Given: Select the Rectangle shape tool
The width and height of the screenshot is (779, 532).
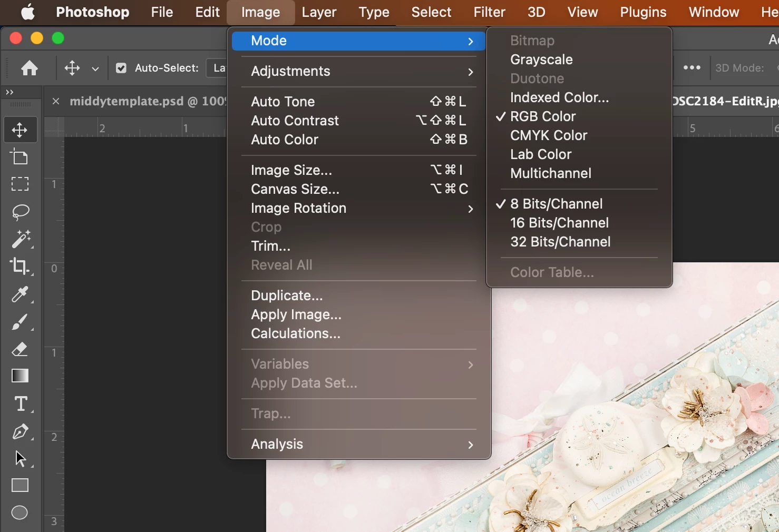Looking at the screenshot, I should tap(20, 485).
